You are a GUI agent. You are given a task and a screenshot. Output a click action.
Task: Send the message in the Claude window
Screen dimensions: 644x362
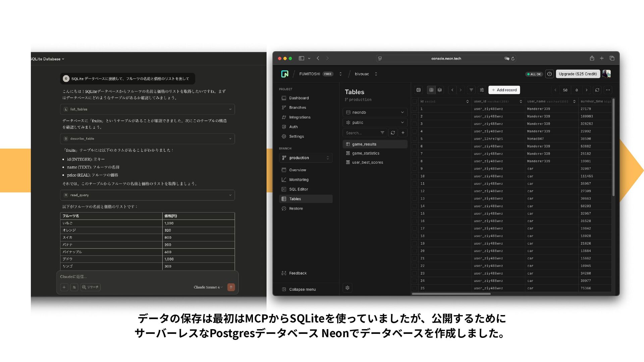pos(231,287)
